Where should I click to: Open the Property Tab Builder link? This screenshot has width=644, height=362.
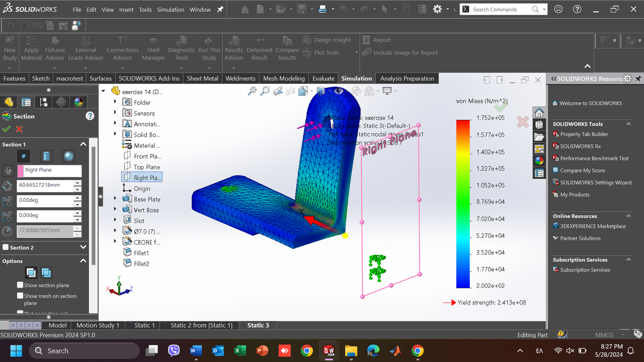click(x=584, y=134)
